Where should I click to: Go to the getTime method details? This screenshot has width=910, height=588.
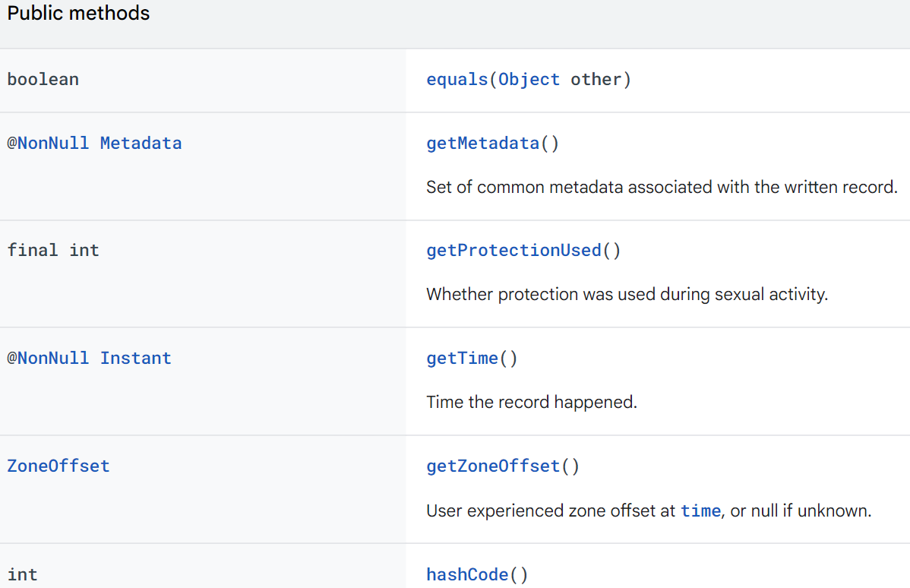coord(463,358)
